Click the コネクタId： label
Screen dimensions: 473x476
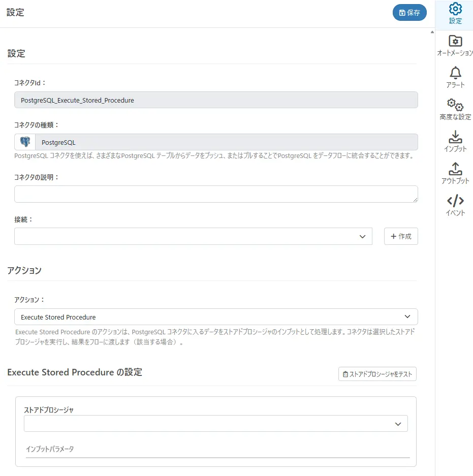30,83
